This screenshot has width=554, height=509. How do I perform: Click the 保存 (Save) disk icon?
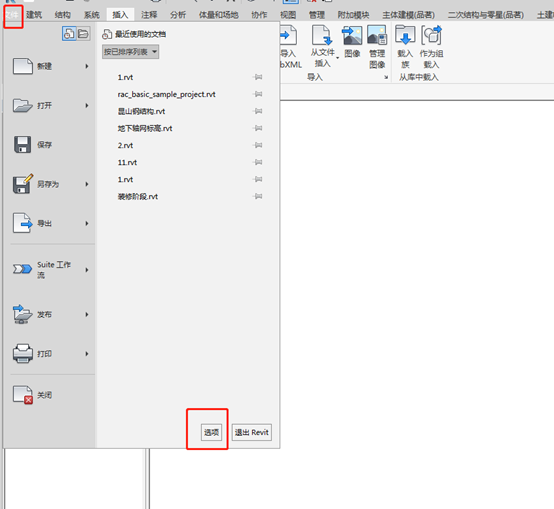tap(23, 144)
